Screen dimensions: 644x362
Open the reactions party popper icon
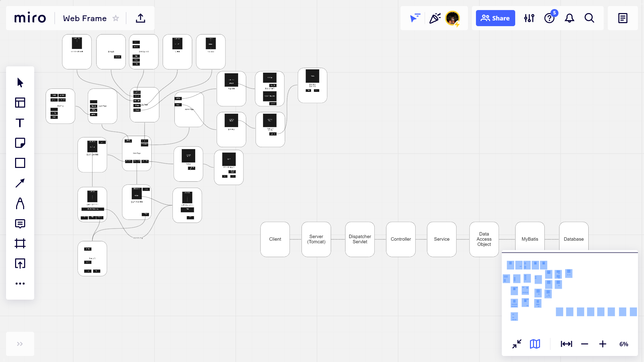(435, 18)
